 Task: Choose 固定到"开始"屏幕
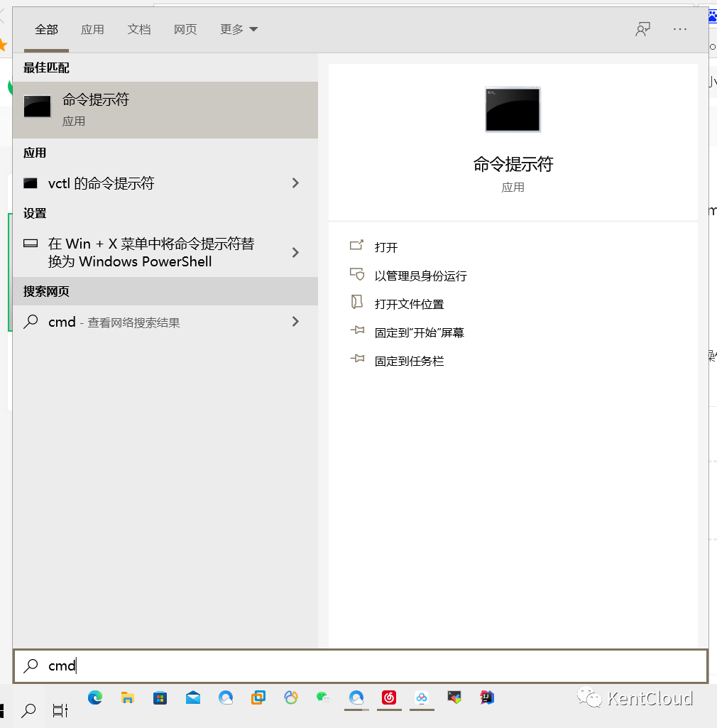point(419,332)
